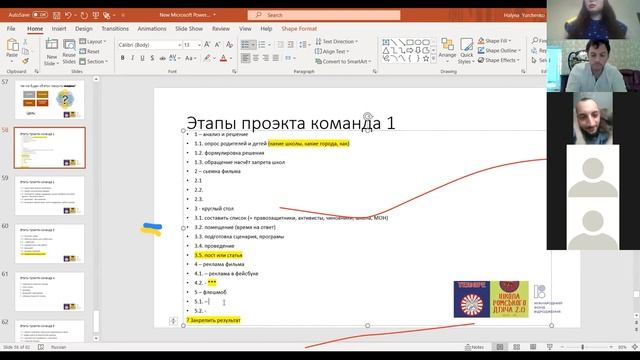This screenshot has height=360, width=640.
Task: Switch to the Insert tab
Action: pyautogui.click(x=59, y=29)
